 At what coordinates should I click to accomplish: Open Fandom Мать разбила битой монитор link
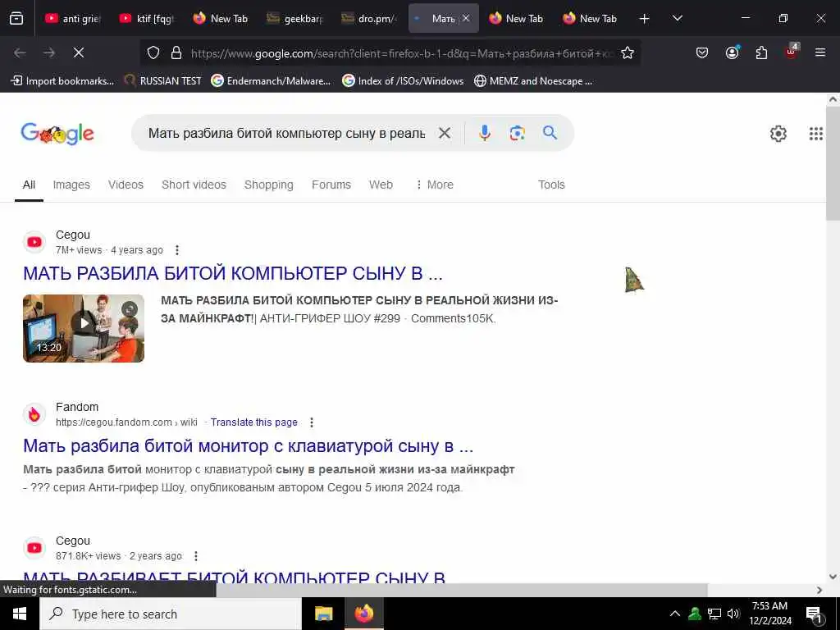248,445
